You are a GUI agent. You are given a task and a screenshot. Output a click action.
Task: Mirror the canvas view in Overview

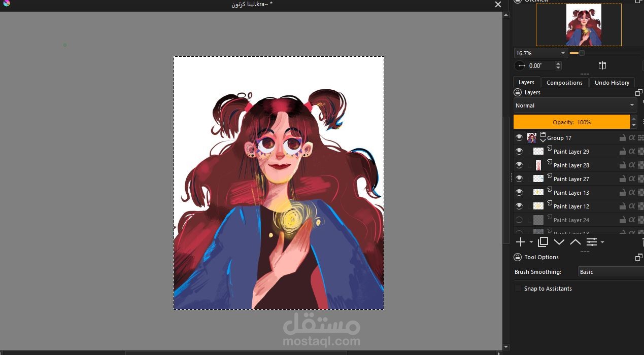[602, 65]
